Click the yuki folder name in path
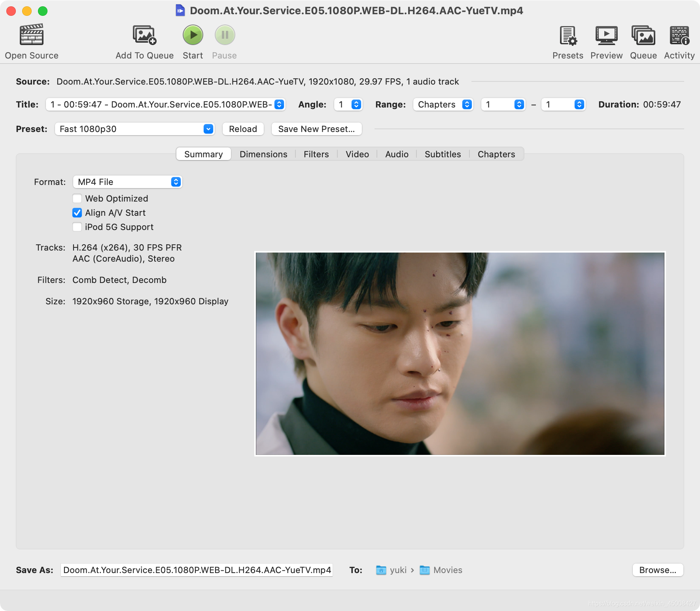700x611 pixels. coord(398,570)
